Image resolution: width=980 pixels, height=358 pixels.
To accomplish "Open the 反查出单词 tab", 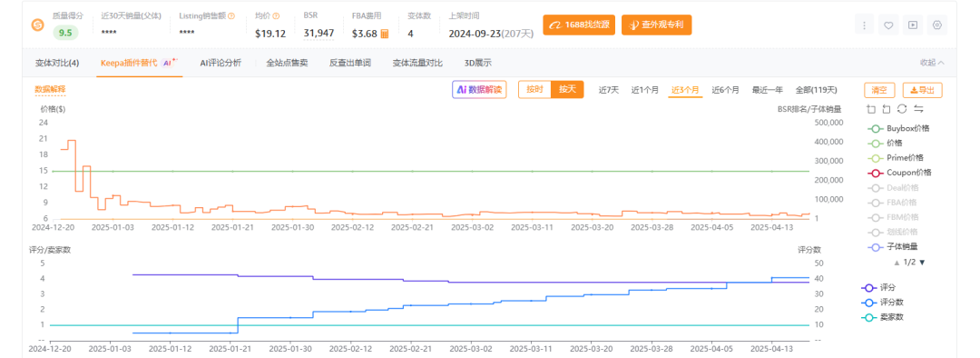I will 350,63.
